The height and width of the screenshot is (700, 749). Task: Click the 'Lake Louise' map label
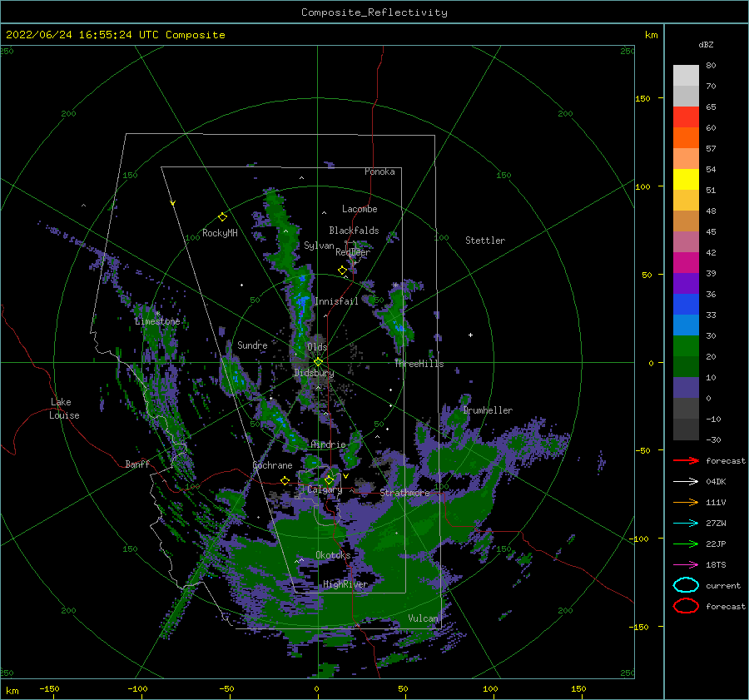64,409
